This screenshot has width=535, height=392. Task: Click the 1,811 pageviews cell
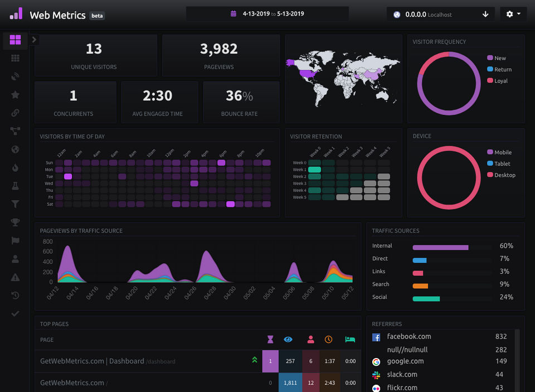tap(290, 383)
